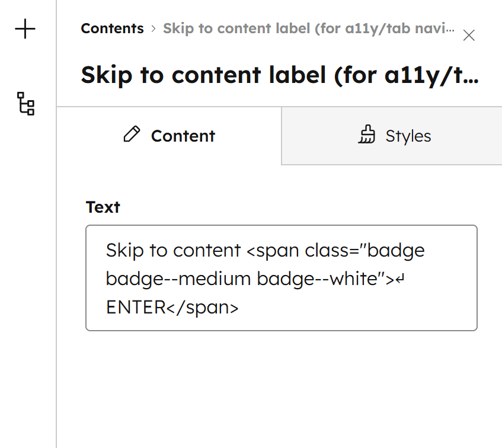Close the Skip to content label panel
The image size is (502, 448).
point(469,36)
